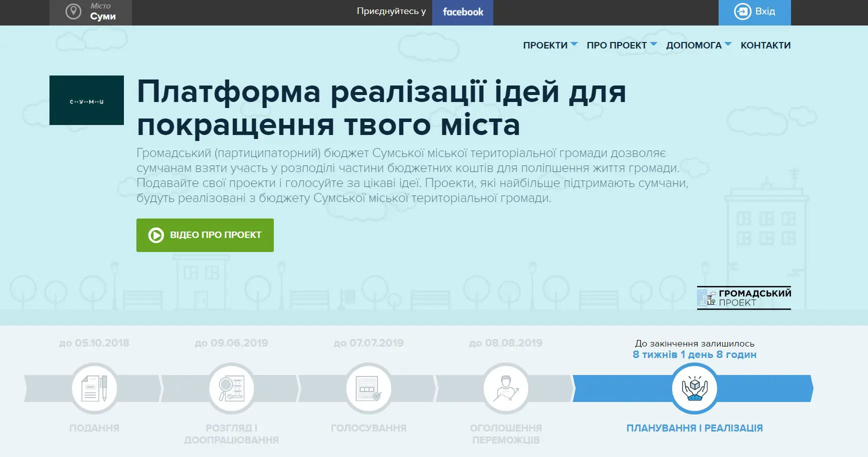Click the Планування і реалізація hands icon
Screen dimensions: 868x457
[694, 388]
